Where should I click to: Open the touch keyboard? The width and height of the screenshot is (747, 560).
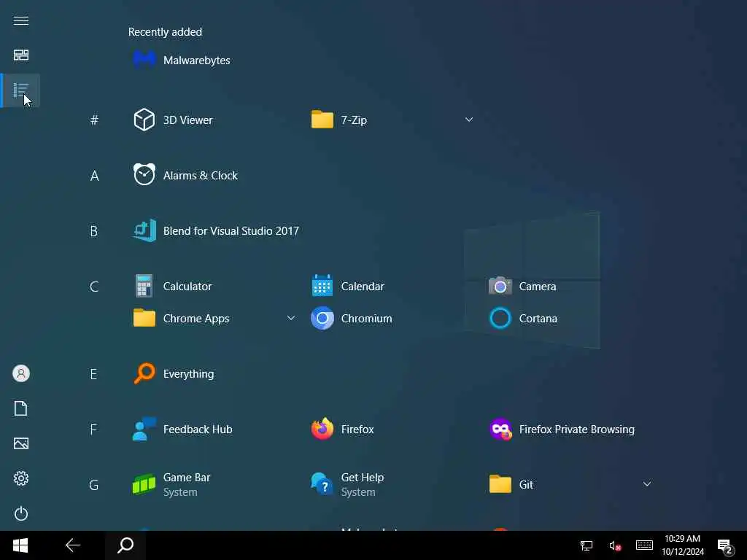[x=645, y=545]
